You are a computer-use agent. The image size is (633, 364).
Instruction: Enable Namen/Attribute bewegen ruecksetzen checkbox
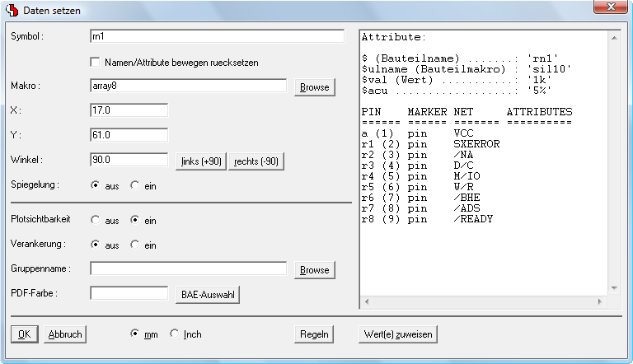(x=96, y=62)
